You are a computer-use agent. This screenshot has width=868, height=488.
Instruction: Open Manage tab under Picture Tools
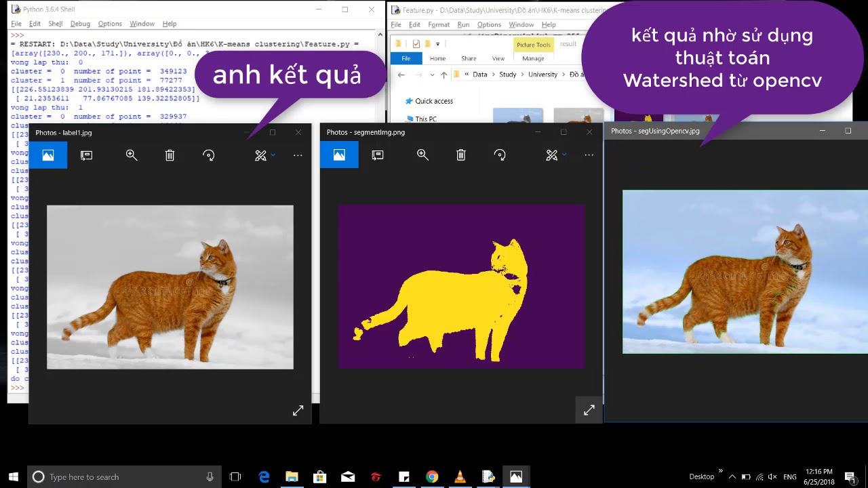tap(533, 58)
